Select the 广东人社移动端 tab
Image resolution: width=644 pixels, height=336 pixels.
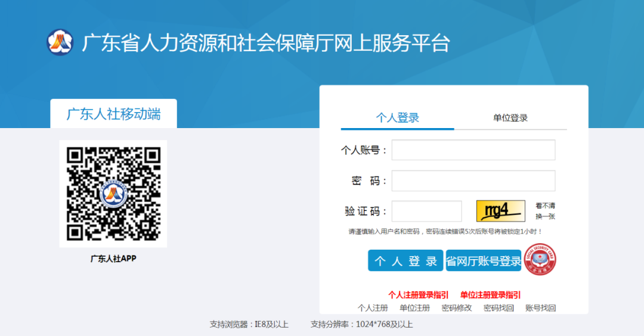(x=113, y=114)
